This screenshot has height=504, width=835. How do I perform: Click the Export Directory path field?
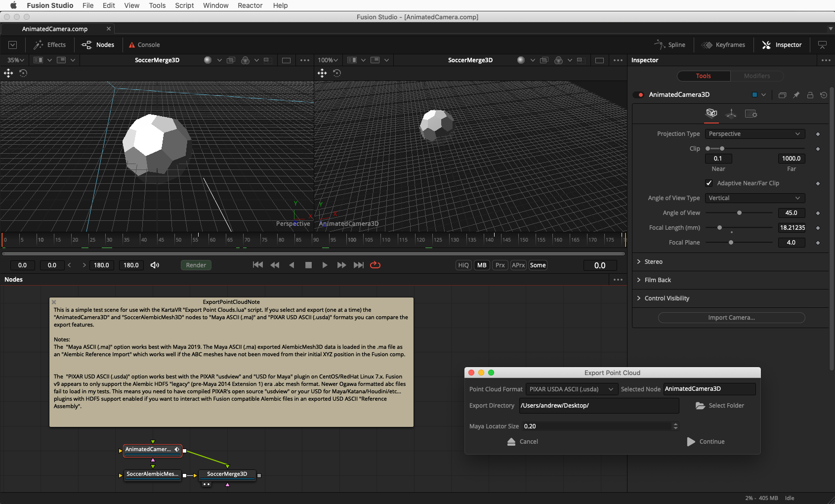click(x=599, y=406)
